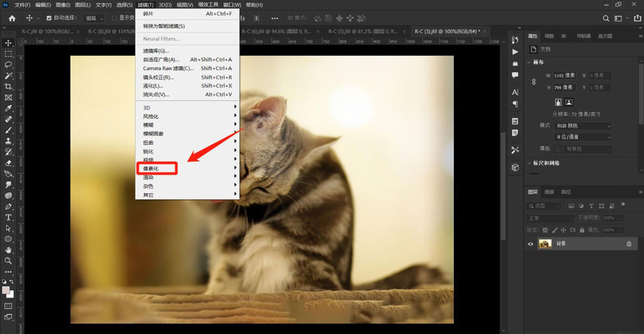The width and height of the screenshot is (644, 334).
Task: Open the 8 位/通道 bit depth dropdown
Action: (x=583, y=137)
